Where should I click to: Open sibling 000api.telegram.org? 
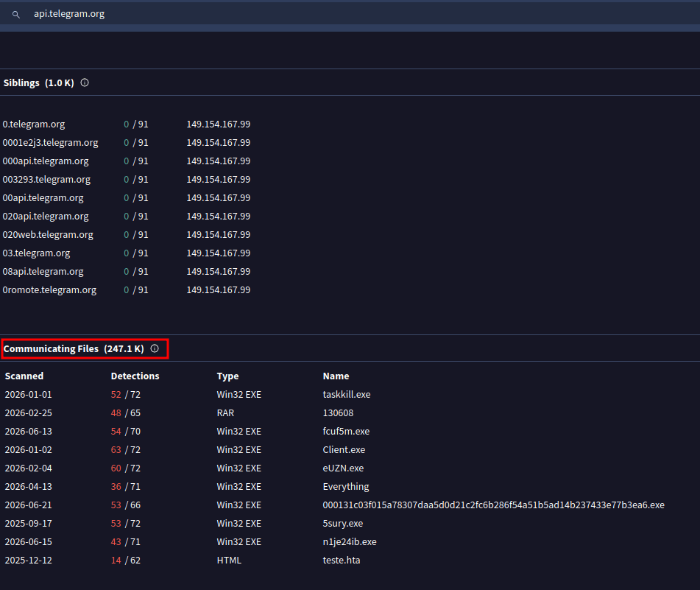(46, 161)
